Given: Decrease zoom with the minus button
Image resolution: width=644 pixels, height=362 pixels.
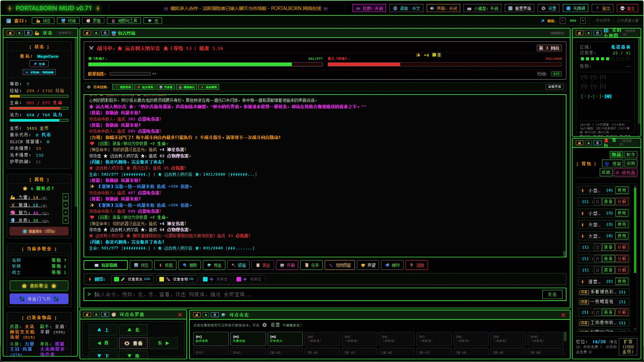Looking at the screenshot, I should pos(563,21).
